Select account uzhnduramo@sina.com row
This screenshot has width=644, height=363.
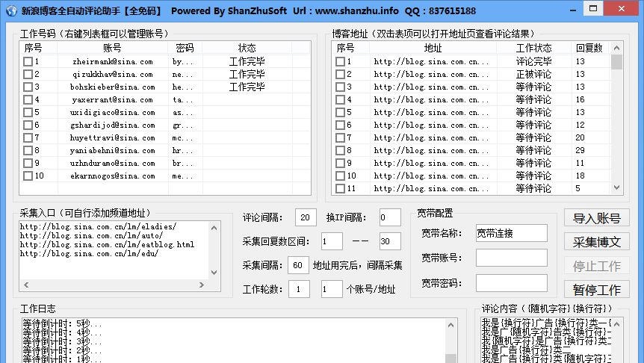click(164, 164)
